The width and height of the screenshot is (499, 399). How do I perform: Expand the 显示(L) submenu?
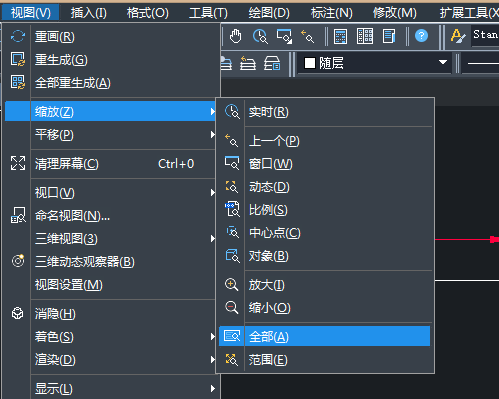coord(112,389)
